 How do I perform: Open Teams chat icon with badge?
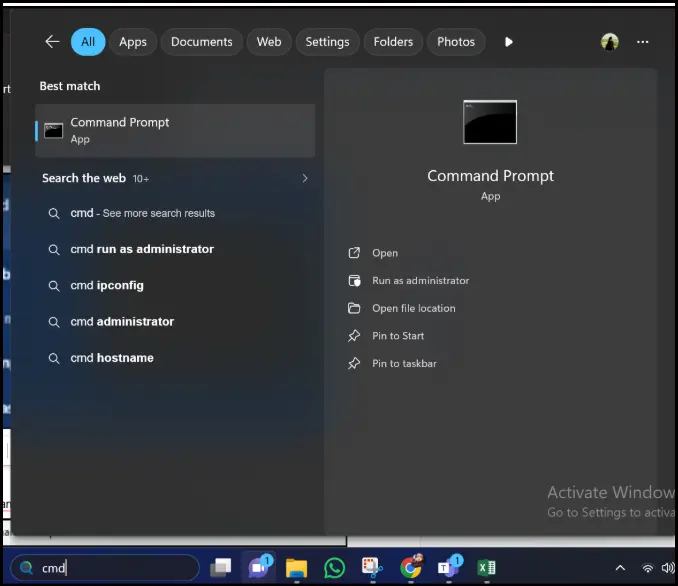(259, 566)
